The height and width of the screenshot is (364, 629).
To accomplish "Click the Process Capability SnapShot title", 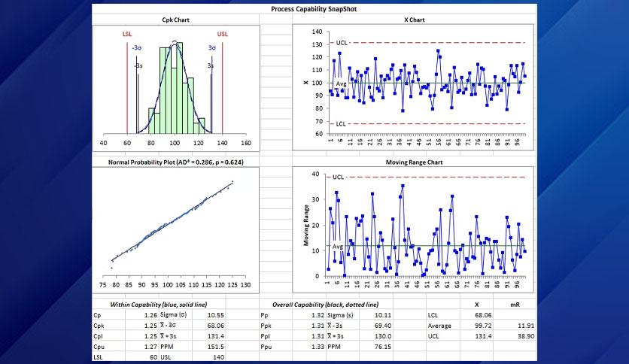I will tap(314, 9).
